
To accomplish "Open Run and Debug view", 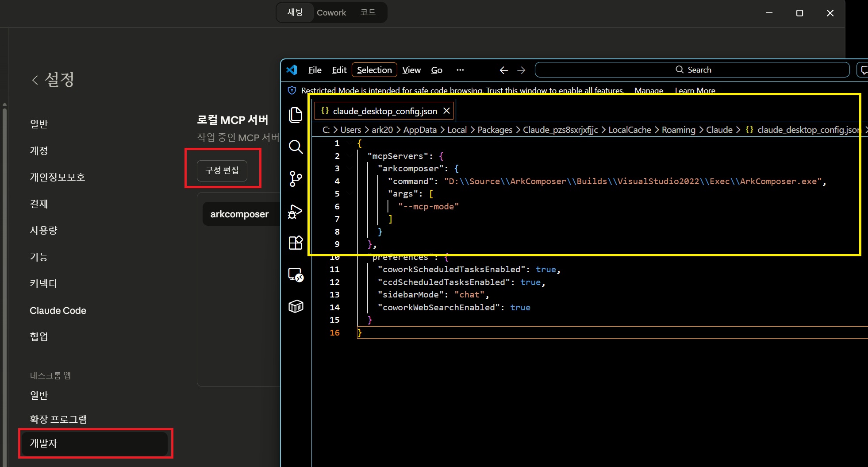I will (x=296, y=211).
